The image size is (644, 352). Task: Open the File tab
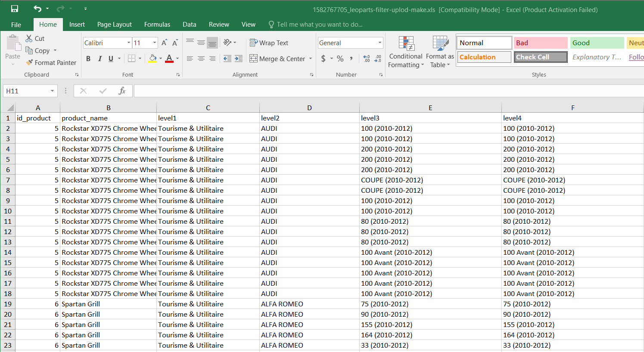tap(16, 25)
